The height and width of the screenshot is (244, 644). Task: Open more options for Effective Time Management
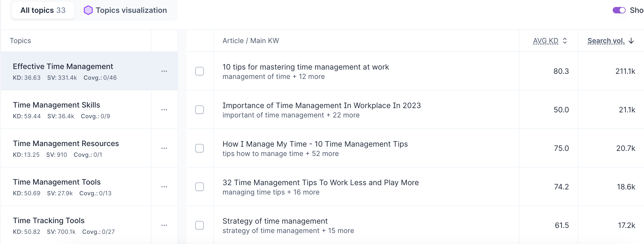click(x=164, y=71)
